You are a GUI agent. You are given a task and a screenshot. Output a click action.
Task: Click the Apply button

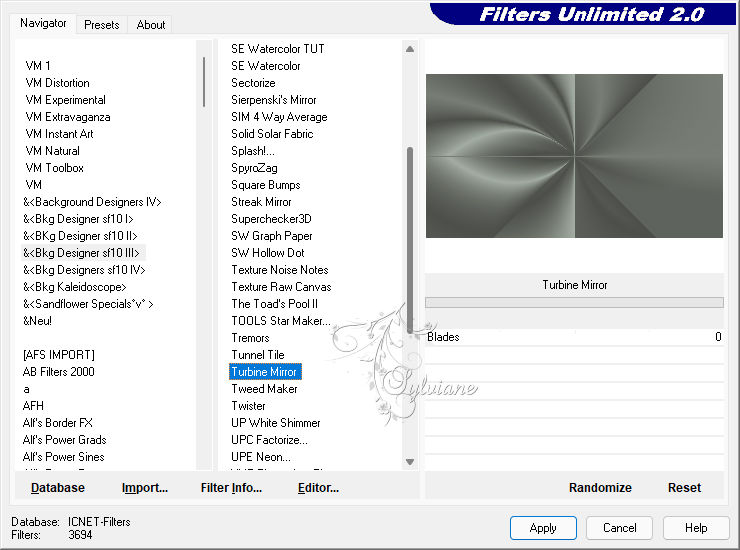pos(543,527)
